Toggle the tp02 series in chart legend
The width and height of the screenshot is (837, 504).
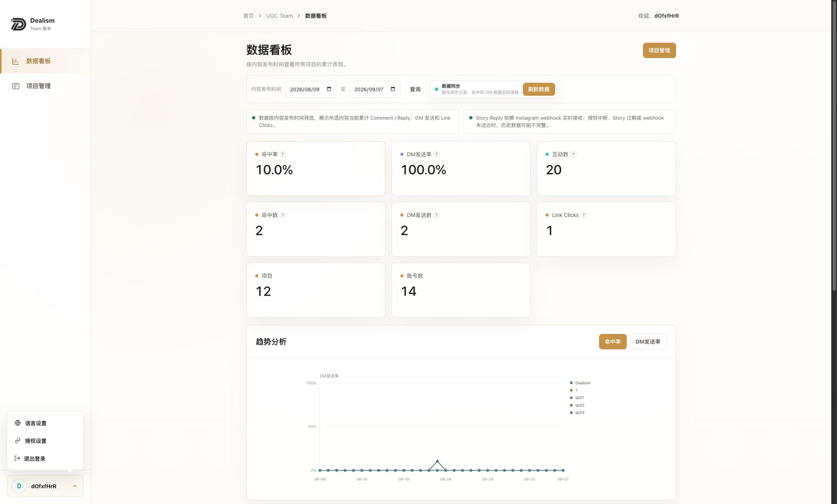pos(577,405)
